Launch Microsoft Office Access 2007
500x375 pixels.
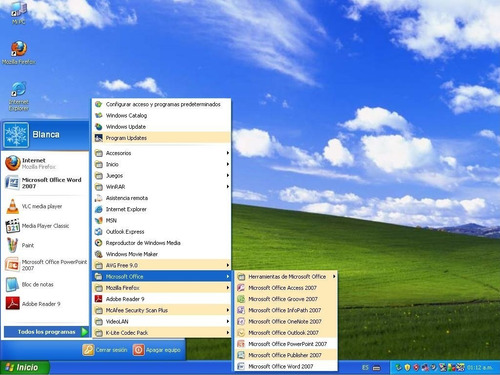point(286,288)
